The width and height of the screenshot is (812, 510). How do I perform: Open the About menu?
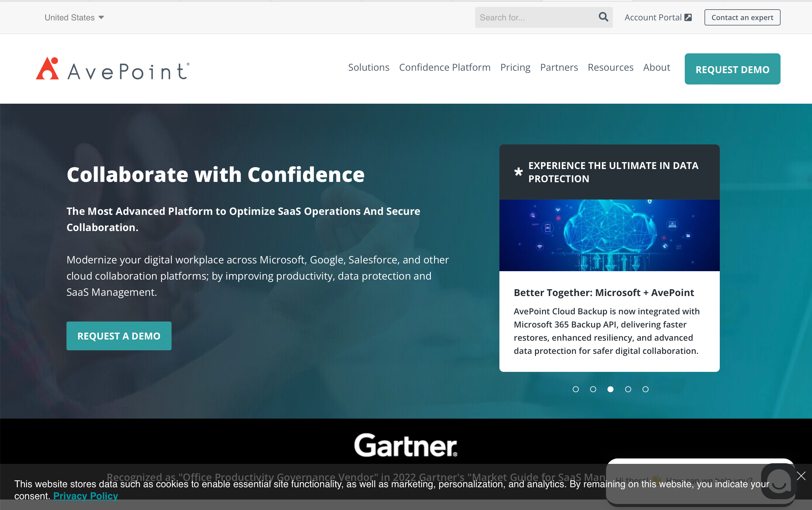pyautogui.click(x=656, y=67)
